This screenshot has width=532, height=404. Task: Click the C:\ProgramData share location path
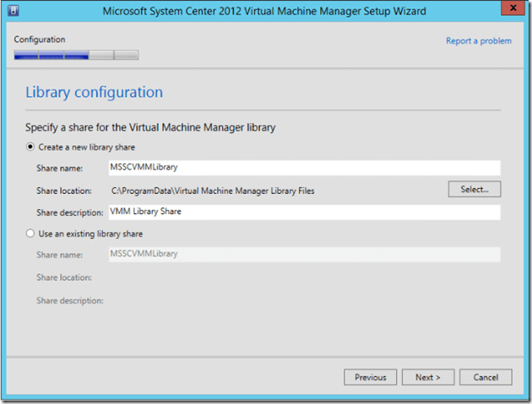pyautogui.click(x=213, y=191)
